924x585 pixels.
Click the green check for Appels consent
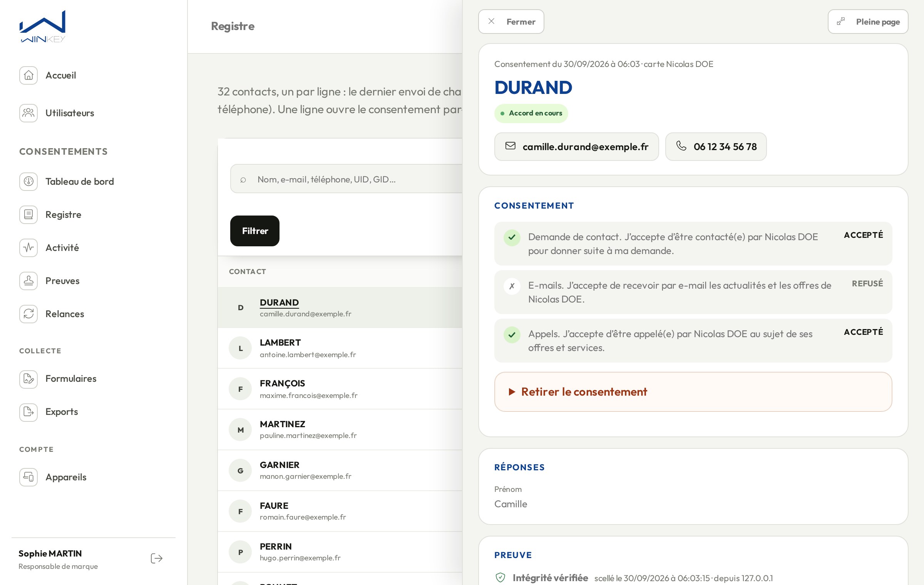pos(512,334)
